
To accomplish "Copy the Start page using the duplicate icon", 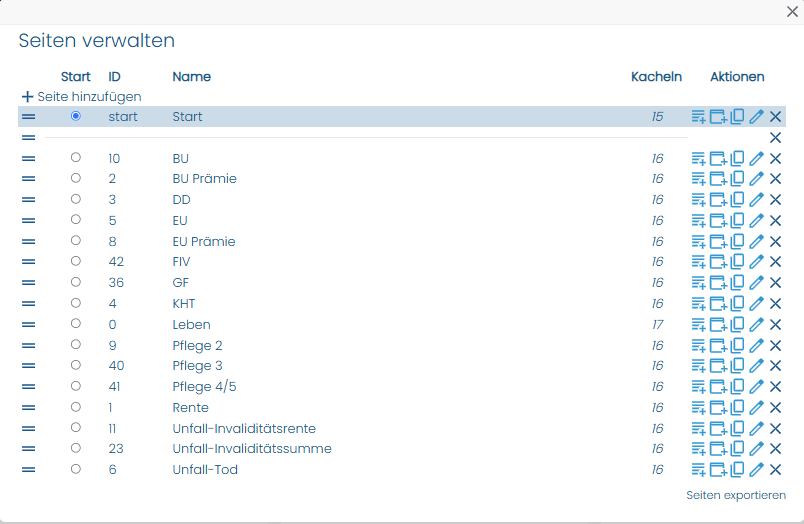I will point(737,116).
